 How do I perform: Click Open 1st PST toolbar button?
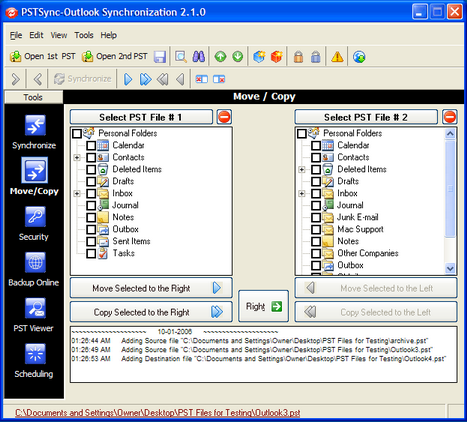click(x=43, y=56)
